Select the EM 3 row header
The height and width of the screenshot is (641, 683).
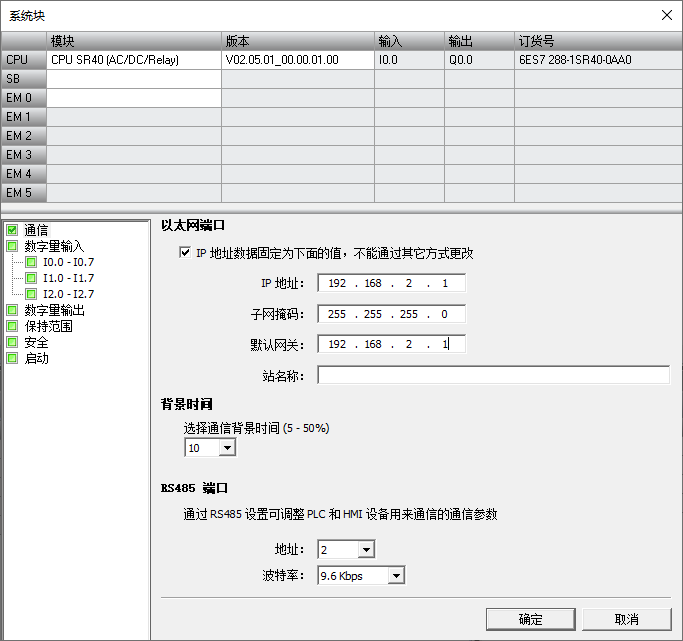[x=24, y=155]
